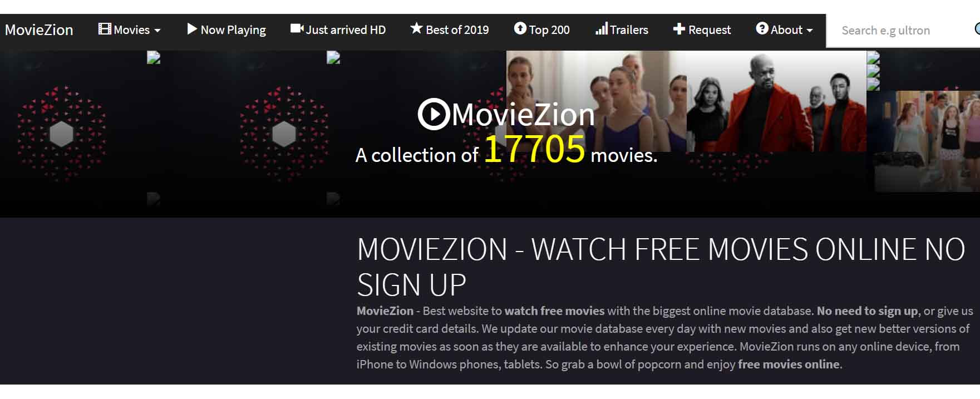Click the question mark icon beside About
This screenshot has width=980, height=399.
762,28
